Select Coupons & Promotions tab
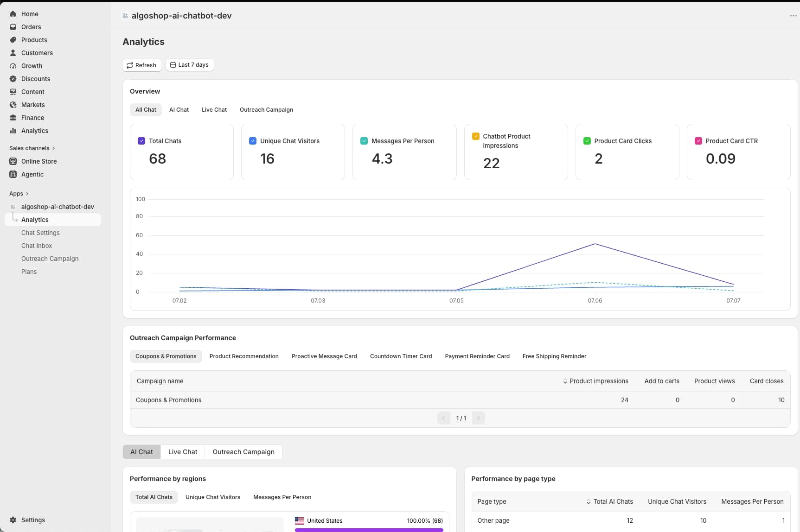This screenshot has width=800, height=532. (166, 356)
